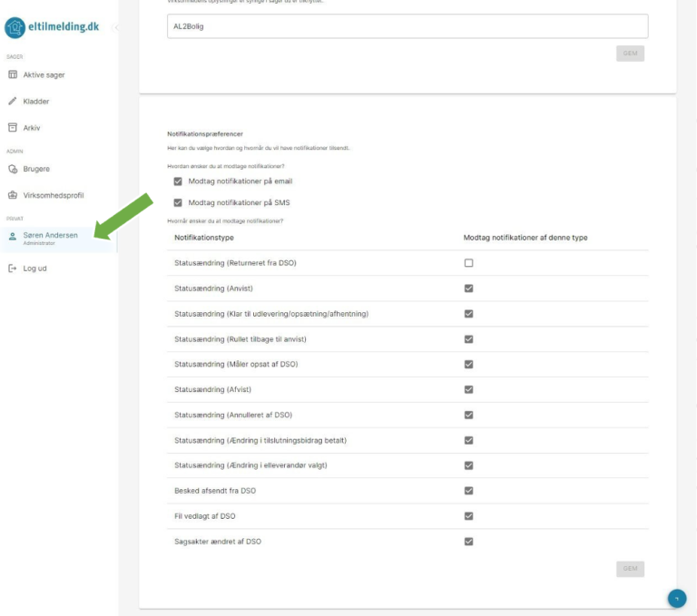Collapse the sidebar with the chevron
Screen dimensions: 697x616
[115, 27]
